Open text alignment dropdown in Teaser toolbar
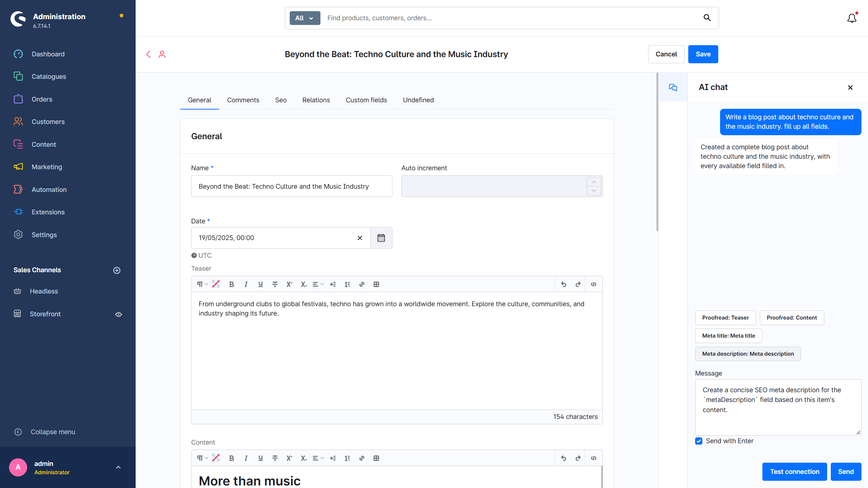 pyautogui.click(x=318, y=284)
